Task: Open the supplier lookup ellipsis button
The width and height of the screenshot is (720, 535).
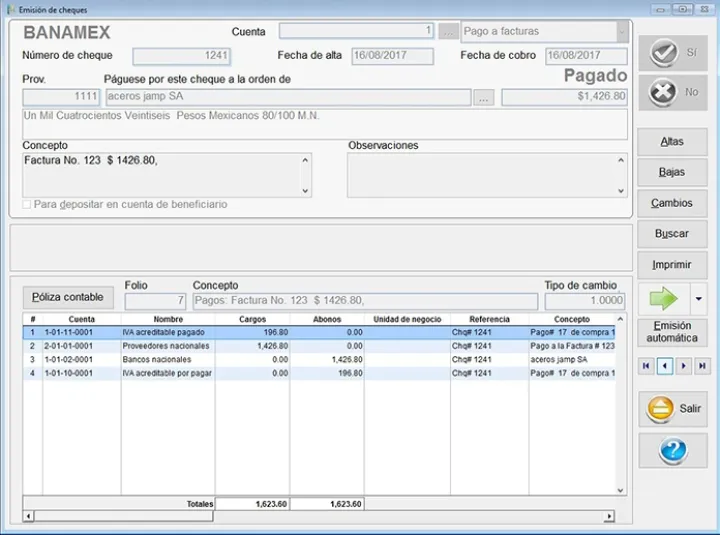Action: (x=484, y=98)
